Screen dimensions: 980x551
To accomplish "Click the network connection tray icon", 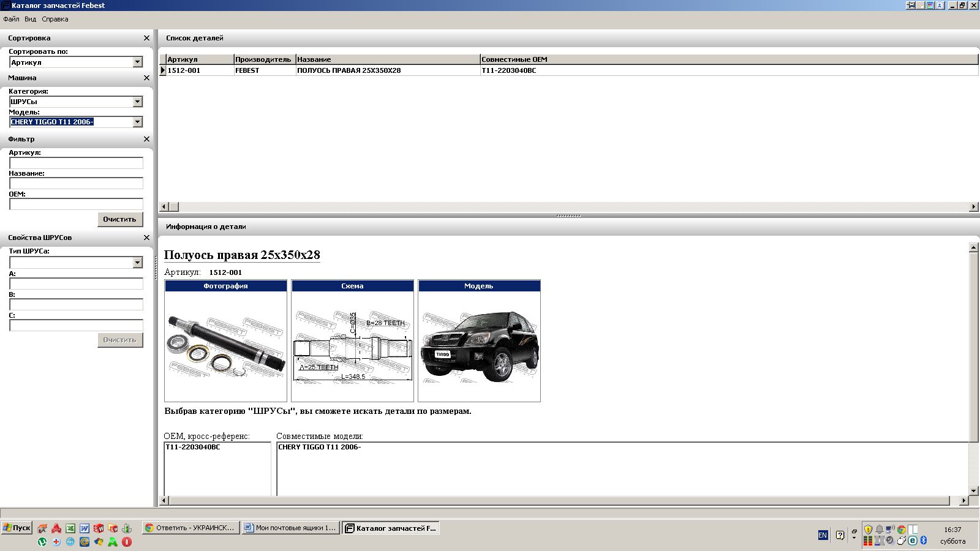I will (891, 530).
